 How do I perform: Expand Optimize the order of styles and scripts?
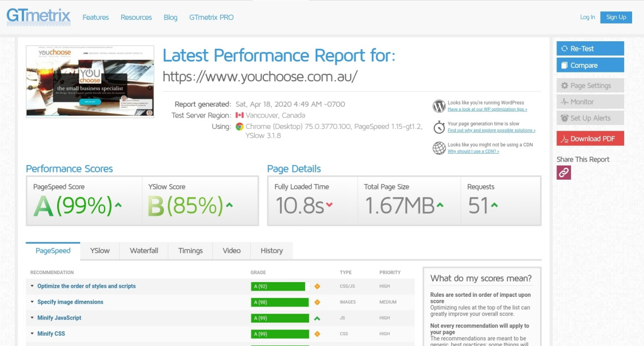(x=86, y=286)
